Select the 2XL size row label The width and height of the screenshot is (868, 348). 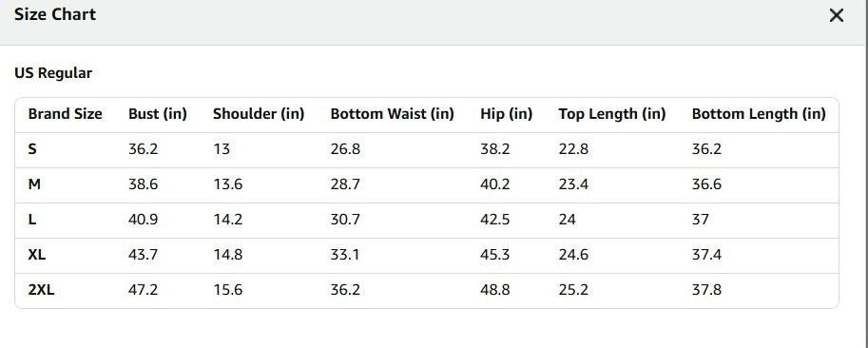[x=42, y=290]
